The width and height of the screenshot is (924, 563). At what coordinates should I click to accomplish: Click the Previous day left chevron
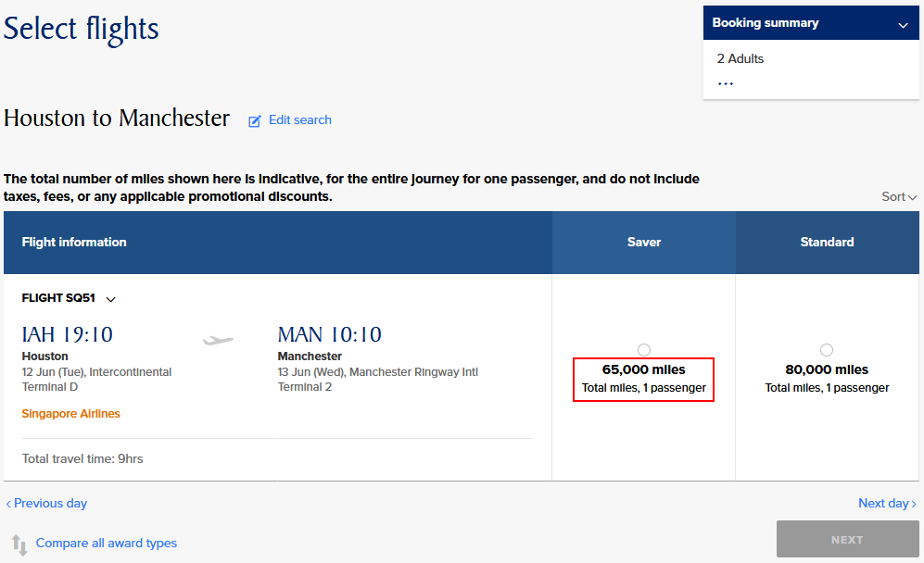point(8,504)
